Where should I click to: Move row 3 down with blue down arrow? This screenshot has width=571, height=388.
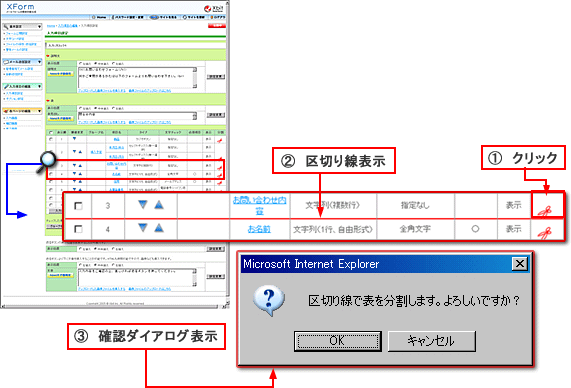pyautogui.click(x=143, y=205)
